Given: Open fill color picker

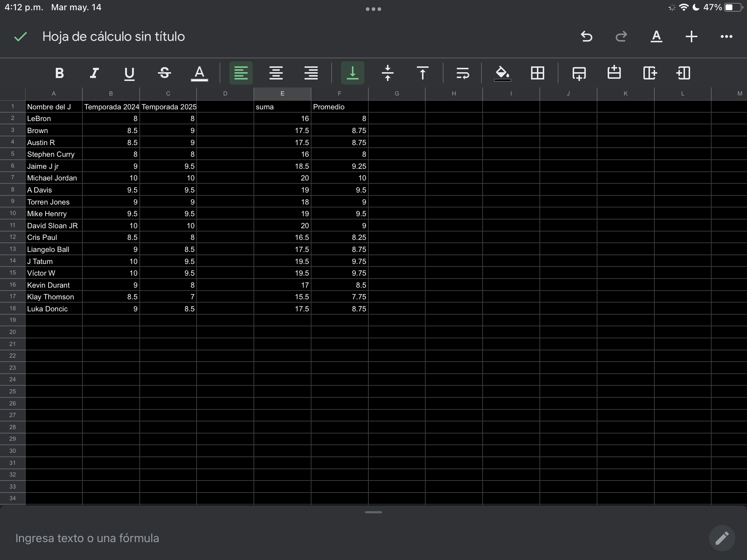Looking at the screenshot, I should click(x=503, y=73).
